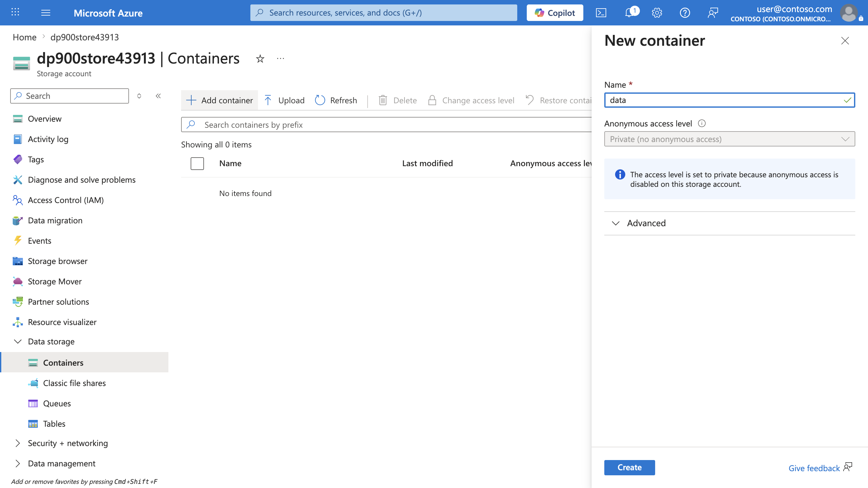The width and height of the screenshot is (868, 488).
Task: Expand Security + networking group
Action: click(x=18, y=443)
